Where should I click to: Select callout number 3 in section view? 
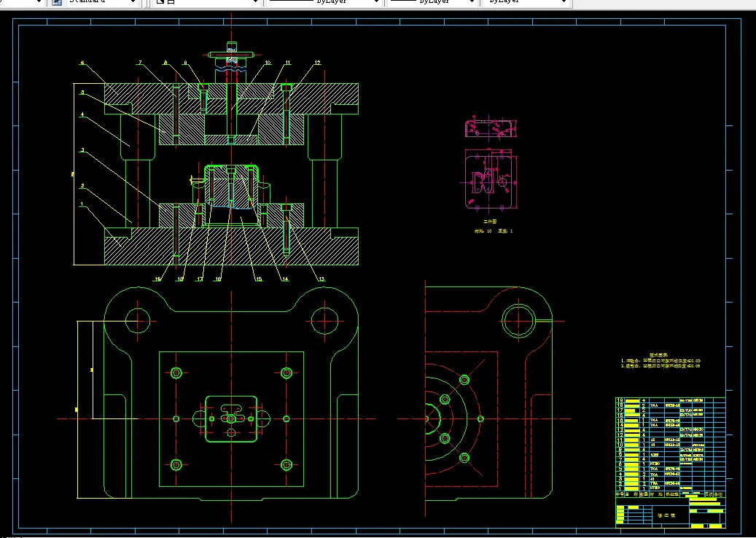pos(82,150)
